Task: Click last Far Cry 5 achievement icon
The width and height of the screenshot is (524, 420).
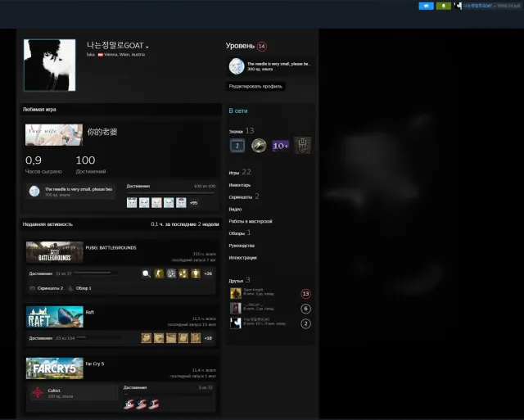Action: pos(154,404)
